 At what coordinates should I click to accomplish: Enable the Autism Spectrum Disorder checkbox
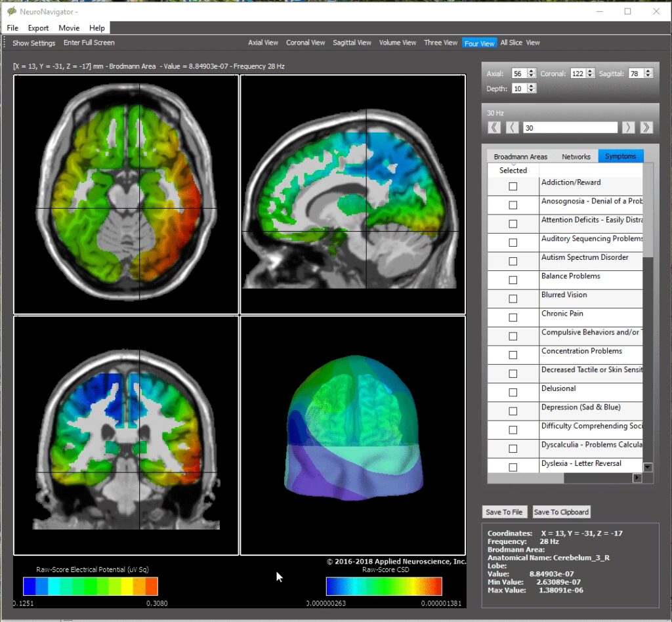(x=513, y=261)
